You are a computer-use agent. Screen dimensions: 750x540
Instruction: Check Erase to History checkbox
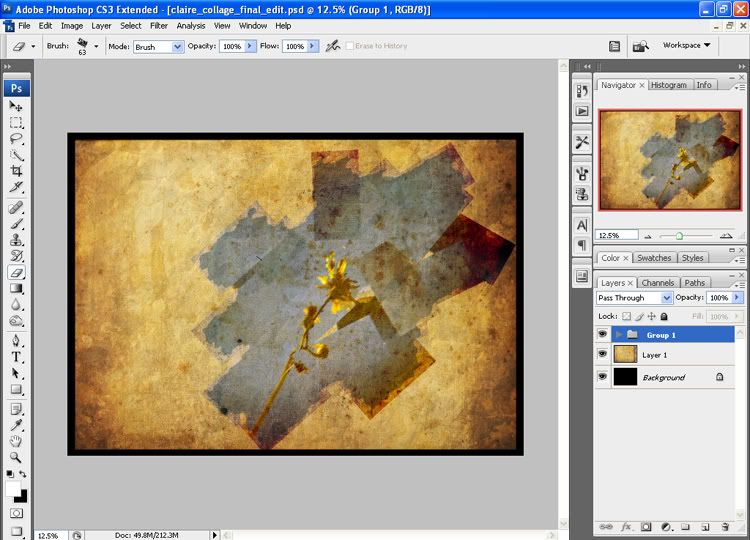[350, 46]
